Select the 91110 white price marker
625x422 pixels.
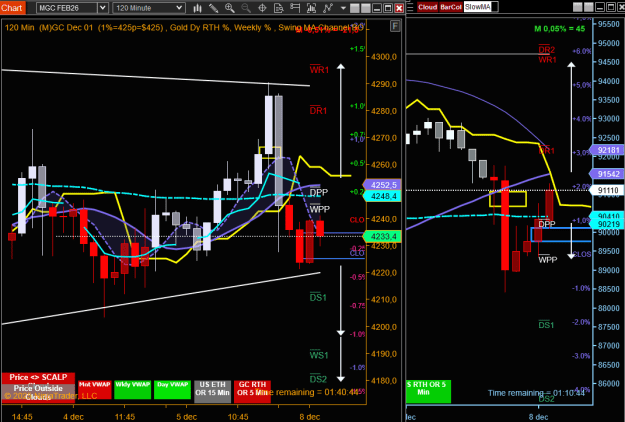tap(607, 190)
